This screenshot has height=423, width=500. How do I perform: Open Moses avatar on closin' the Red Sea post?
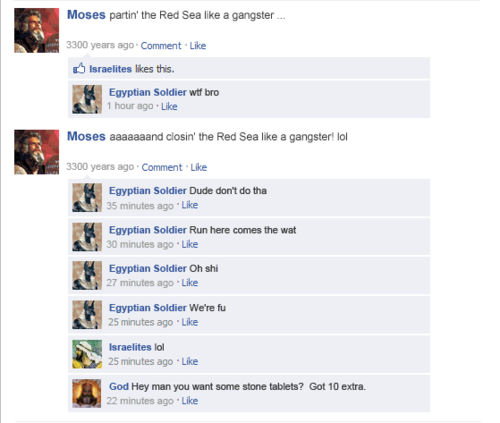pyautogui.click(x=37, y=152)
